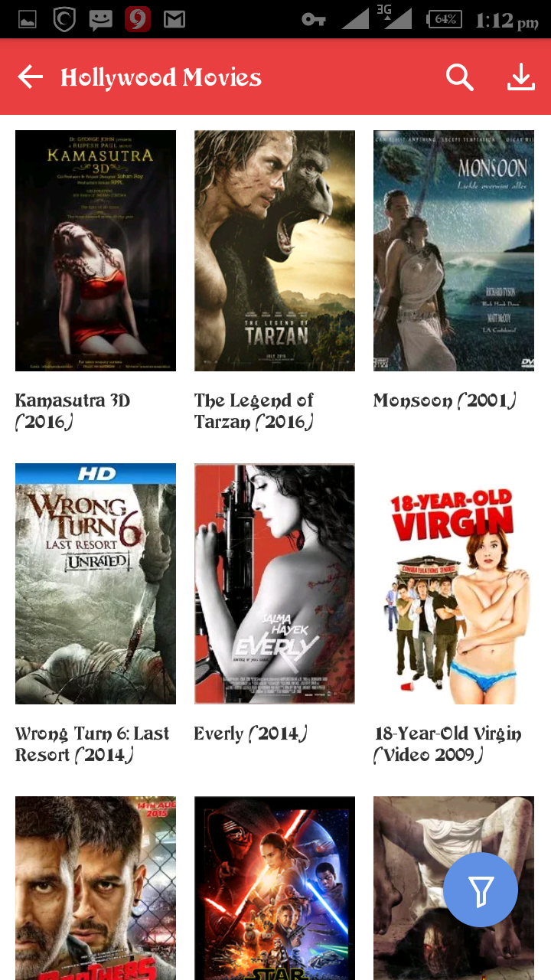
Task: Open the Kamasutra 3D poster
Action: pos(96,250)
